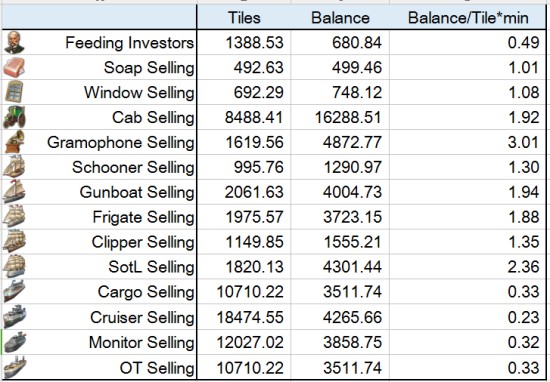Select the Tiles column header
Screen dimensions: 550x382
244,18
